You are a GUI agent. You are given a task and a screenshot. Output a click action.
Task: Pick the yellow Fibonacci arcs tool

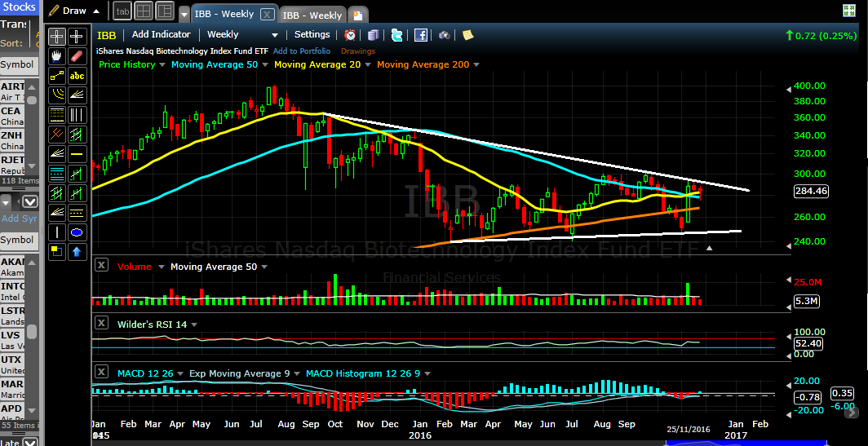(57, 95)
